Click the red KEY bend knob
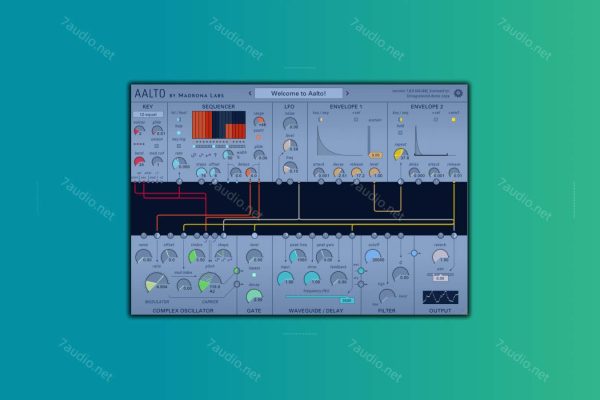 [x=139, y=162]
